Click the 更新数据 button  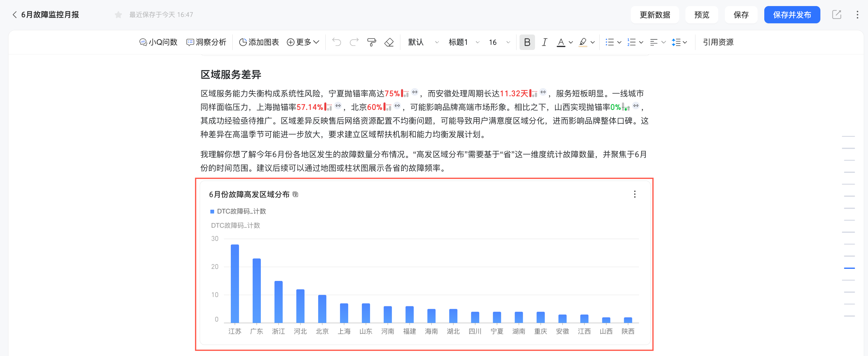tap(654, 15)
